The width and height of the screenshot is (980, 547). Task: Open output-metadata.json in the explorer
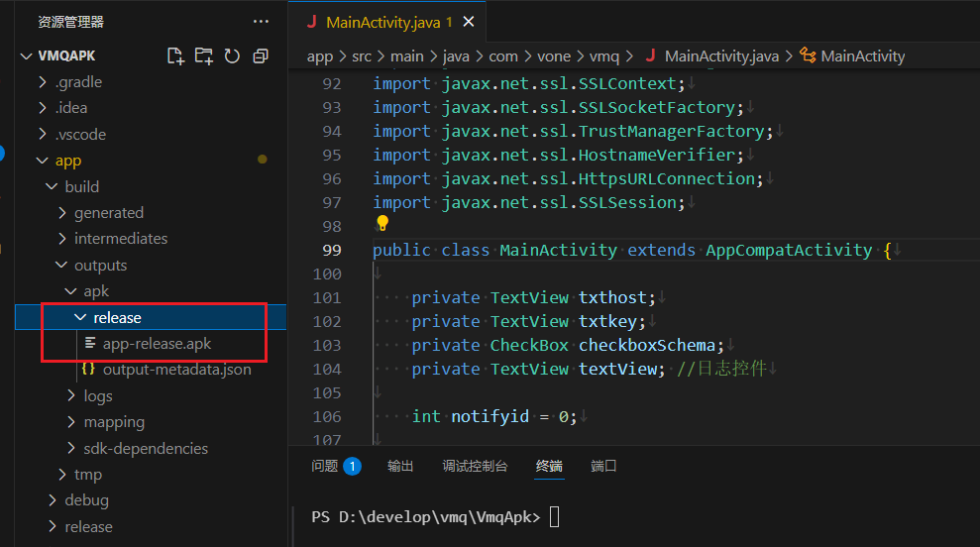tap(176, 370)
